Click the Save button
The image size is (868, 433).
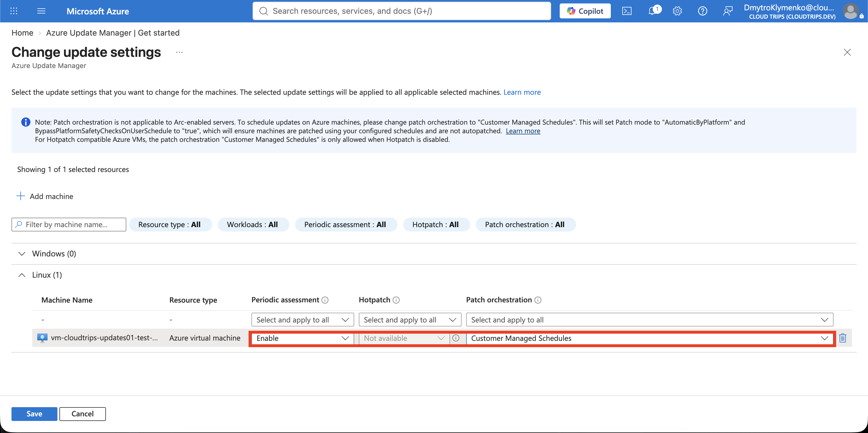coord(34,414)
